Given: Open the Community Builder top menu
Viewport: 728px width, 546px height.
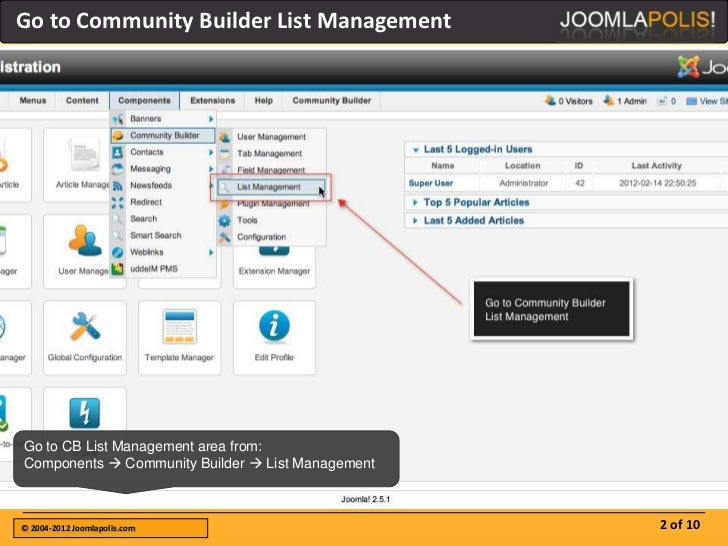Looking at the screenshot, I should pyautogui.click(x=332, y=100).
